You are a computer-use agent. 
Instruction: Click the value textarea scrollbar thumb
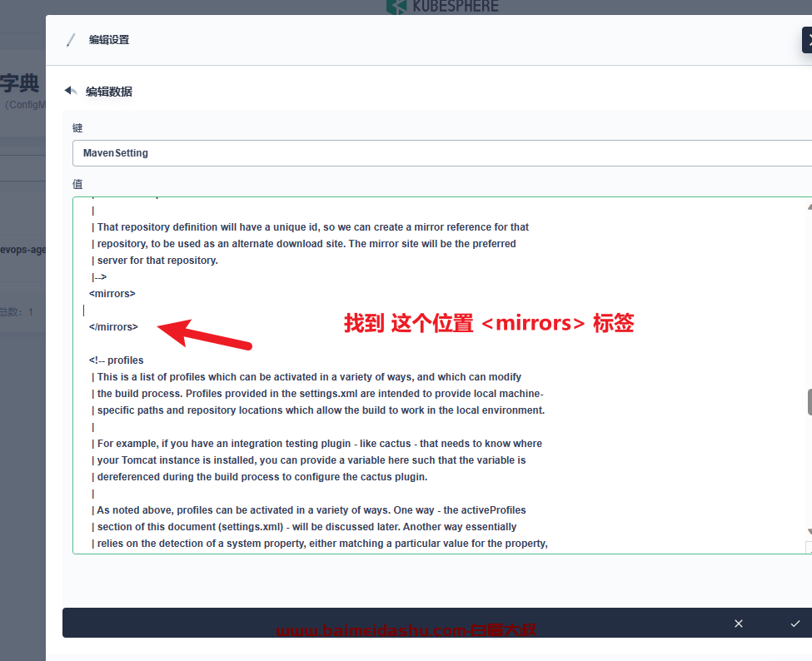click(810, 401)
